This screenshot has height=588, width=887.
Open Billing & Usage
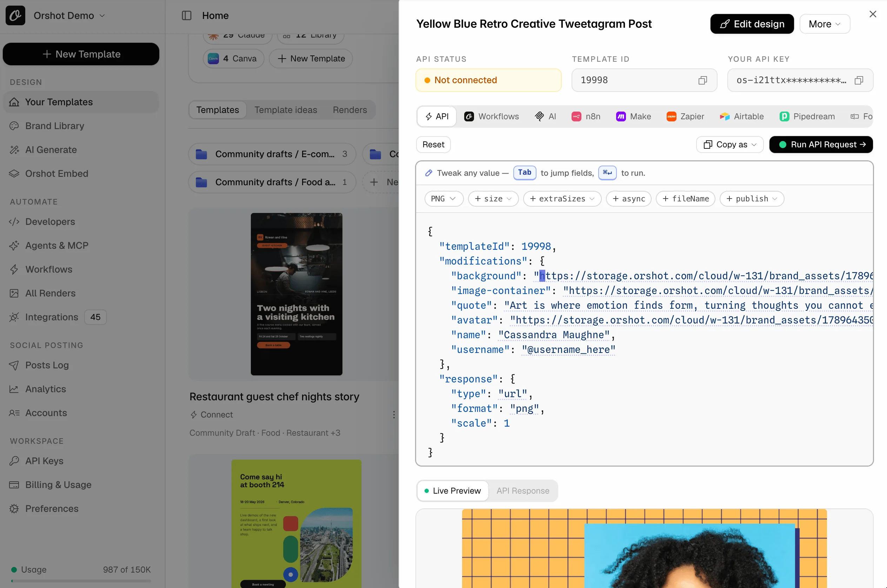pos(81,485)
